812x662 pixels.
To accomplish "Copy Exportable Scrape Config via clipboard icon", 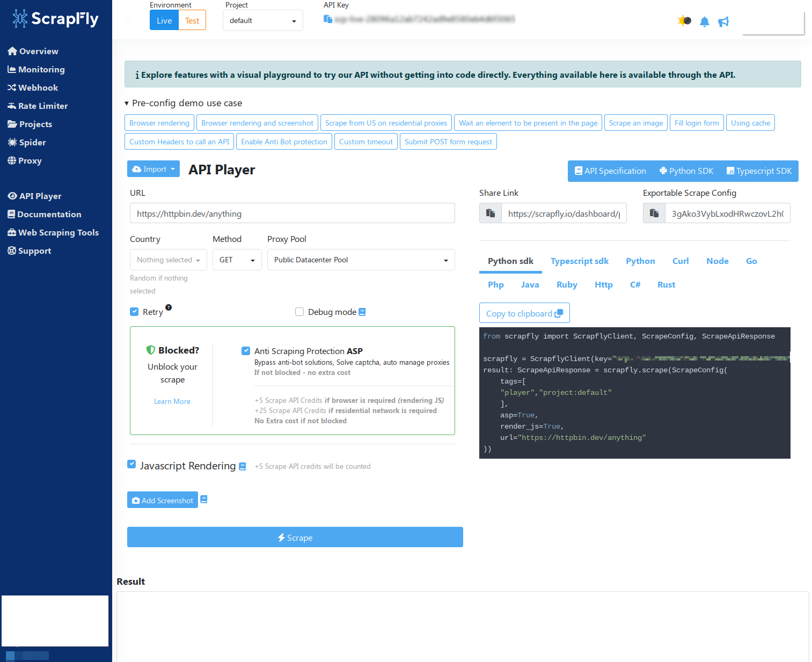I will point(654,213).
